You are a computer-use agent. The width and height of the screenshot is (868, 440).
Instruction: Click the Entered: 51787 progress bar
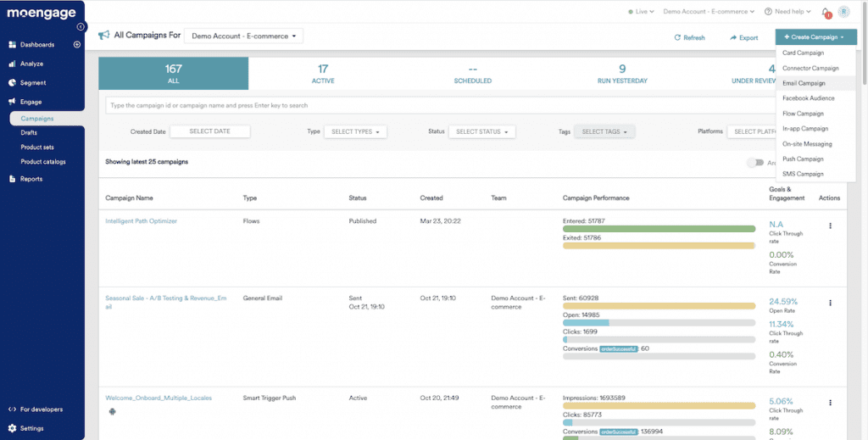[x=659, y=229]
